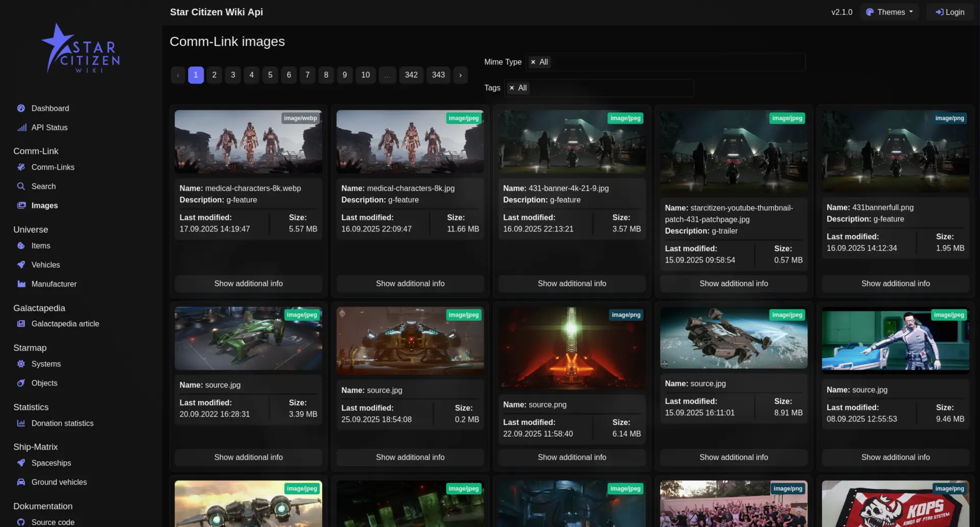Click the Ground vehicles car icon
The image size is (980, 527).
click(21, 482)
